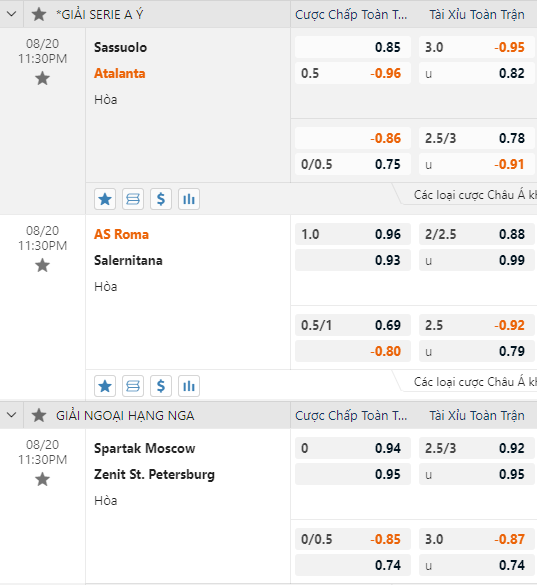Click the blue star icon under AS Roma match
Viewport: 537px width, 585px height.
pos(105,386)
